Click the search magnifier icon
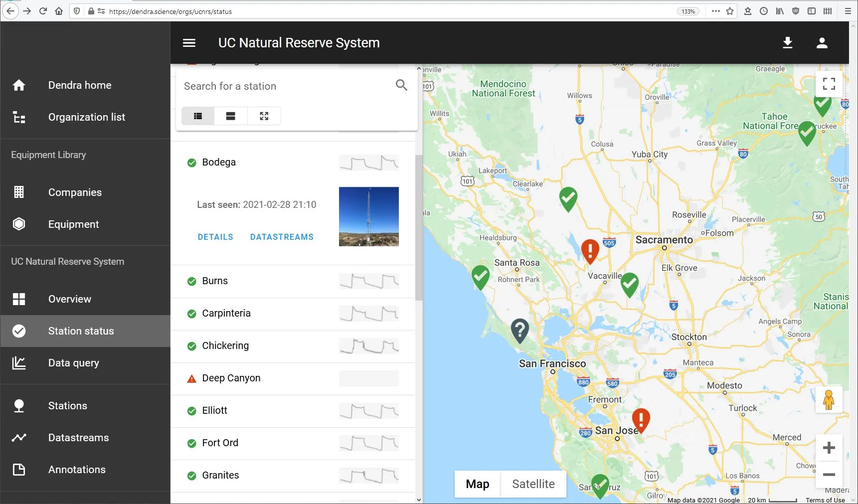Screen dimensions: 858x504 401,85
